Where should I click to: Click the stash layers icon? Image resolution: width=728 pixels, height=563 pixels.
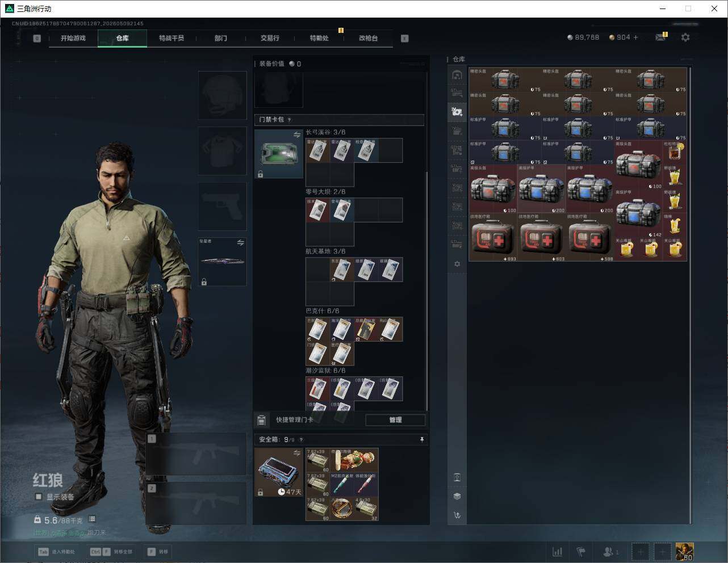pos(457,496)
